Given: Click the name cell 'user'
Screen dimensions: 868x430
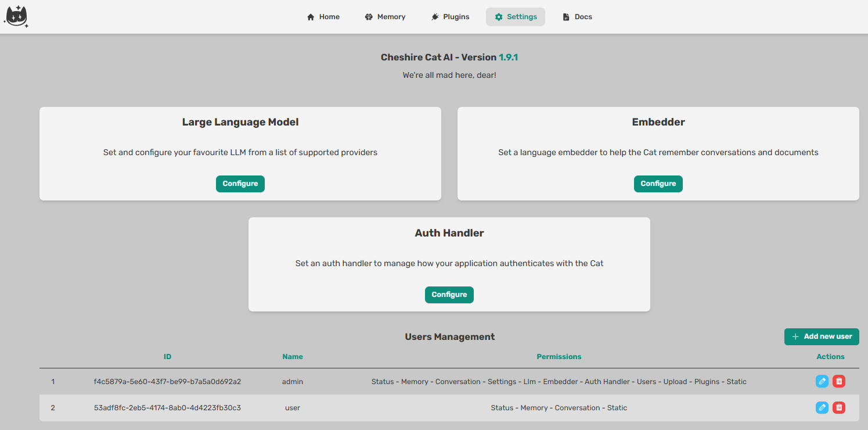Looking at the screenshot, I should 293,408.
